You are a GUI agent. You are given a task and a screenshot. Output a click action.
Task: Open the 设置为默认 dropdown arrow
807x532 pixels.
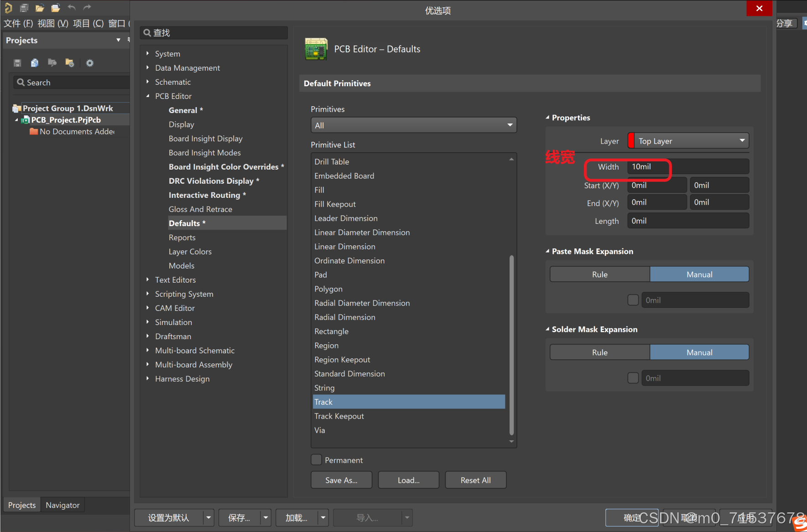pos(208,517)
